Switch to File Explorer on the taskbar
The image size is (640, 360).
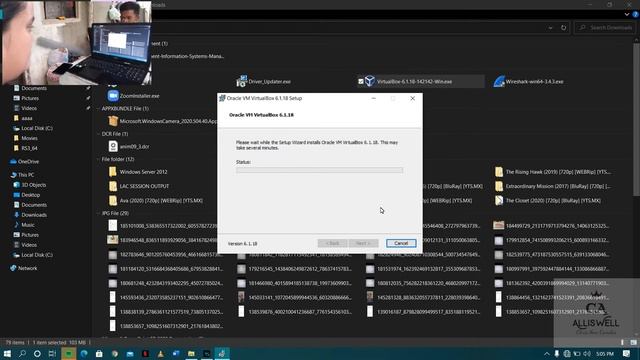coord(191,353)
